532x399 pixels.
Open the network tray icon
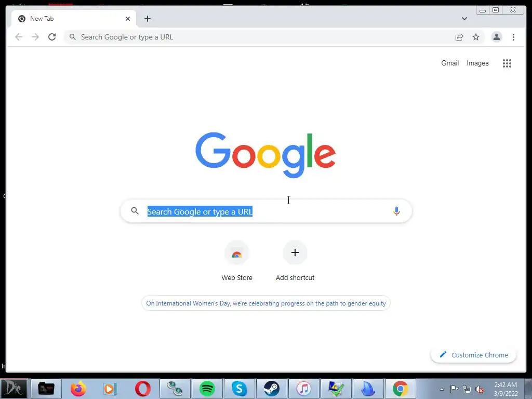[467, 389]
